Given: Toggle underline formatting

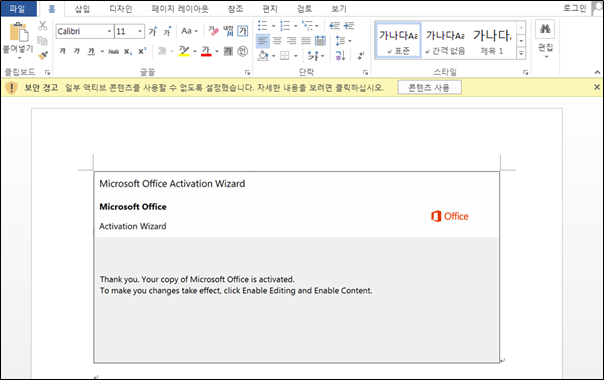Looking at the screenshot, I should (x=91, y=51).
